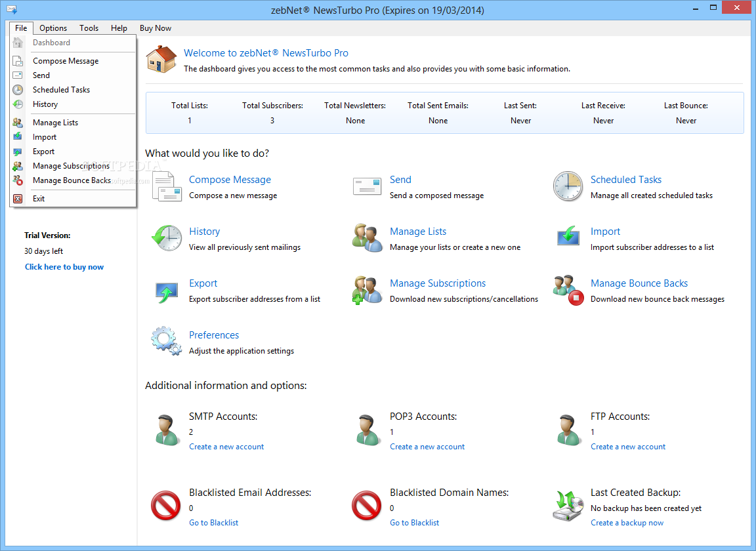Click the welcome house icon
The image size is (756, 551).
coord(161,59)
